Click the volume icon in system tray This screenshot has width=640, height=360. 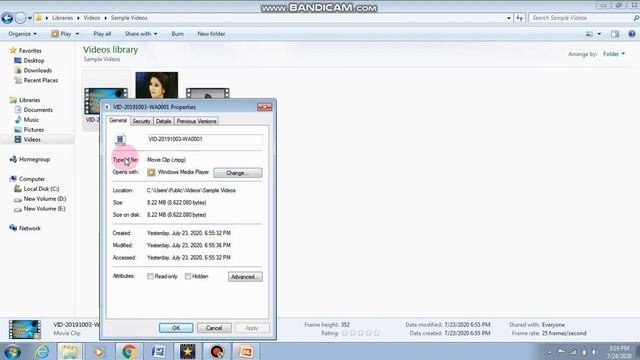(594, 352)
